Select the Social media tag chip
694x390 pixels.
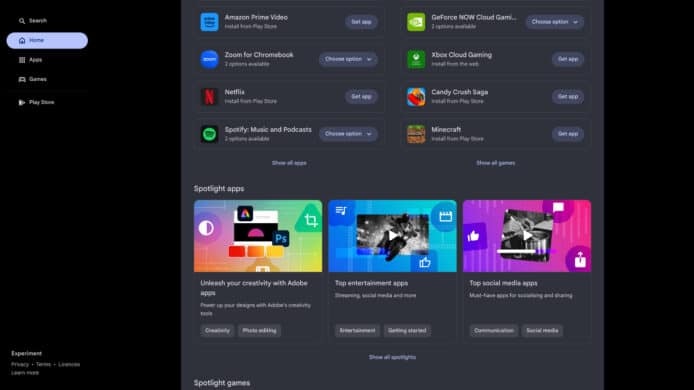(x=542, y=331)
